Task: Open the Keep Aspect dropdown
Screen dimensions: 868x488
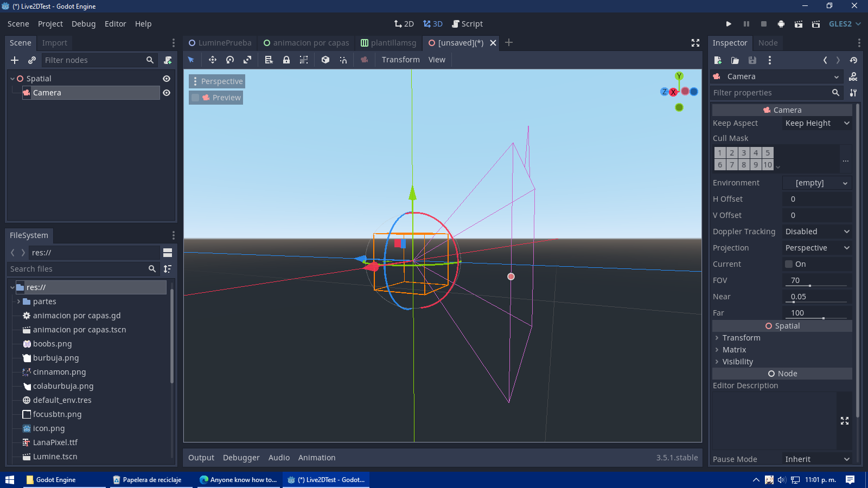Action: coord(817,123)
